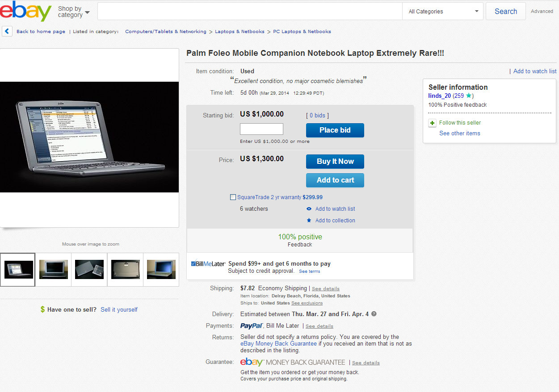This screenshot has width=559, height=392.
Task: Click the eye icon beside Add to watch list
Action: point(309,209)
